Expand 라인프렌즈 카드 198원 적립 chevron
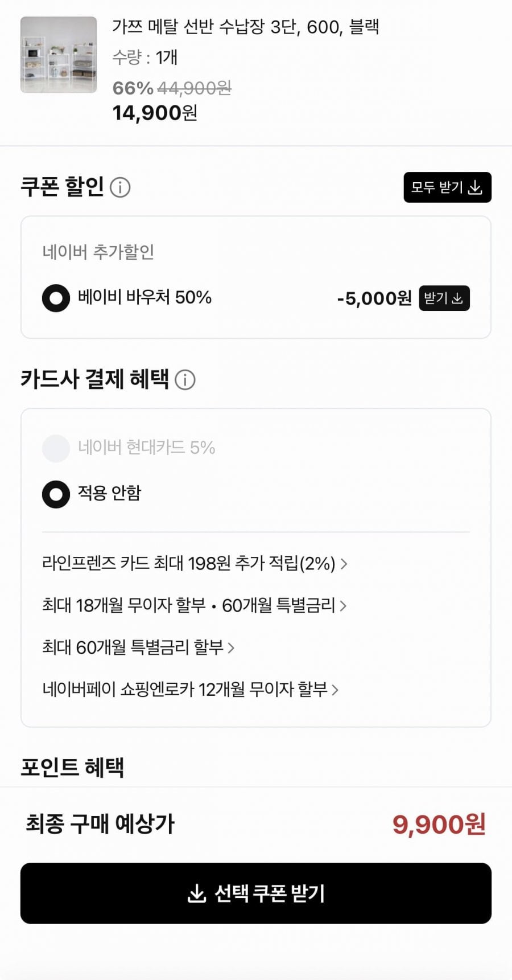 (x=344, y=564)
